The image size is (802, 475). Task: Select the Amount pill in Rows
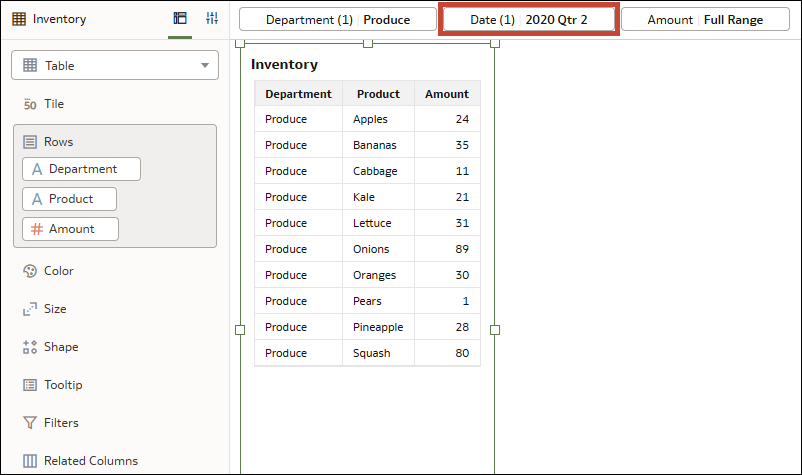pos(71,229)
